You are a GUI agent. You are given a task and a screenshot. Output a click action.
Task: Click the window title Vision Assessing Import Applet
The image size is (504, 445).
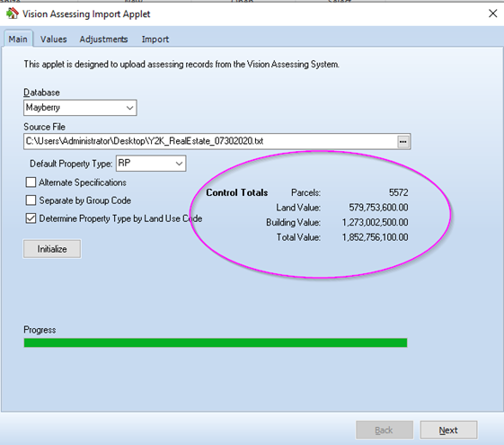pos(86,13)
